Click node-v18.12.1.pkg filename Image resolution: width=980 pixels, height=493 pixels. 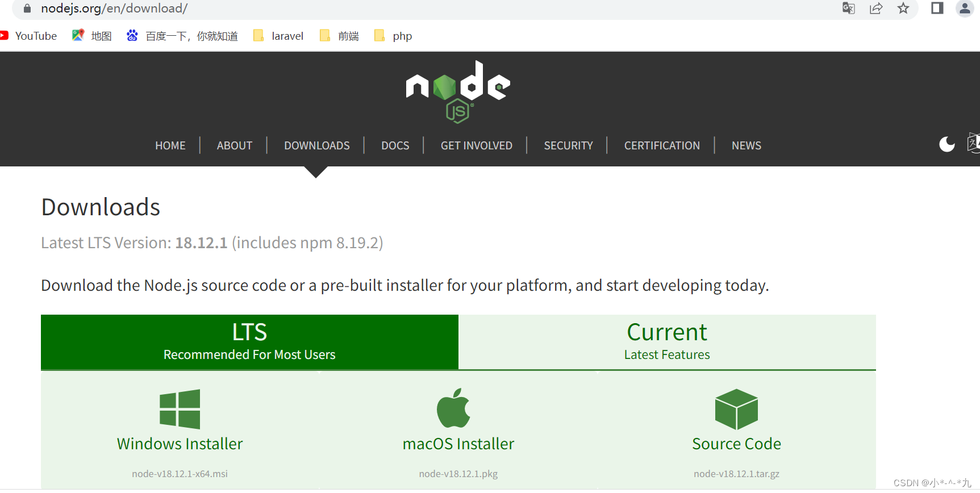[458, 474]
